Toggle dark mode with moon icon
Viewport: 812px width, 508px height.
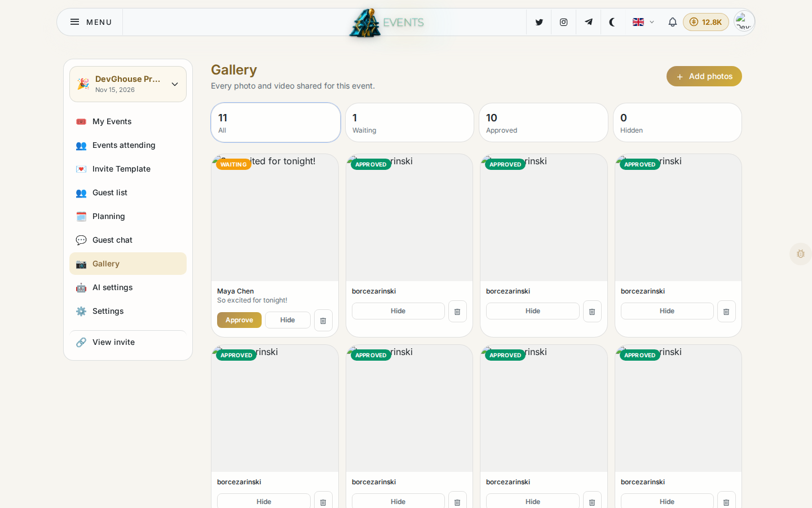coord(612,22)
